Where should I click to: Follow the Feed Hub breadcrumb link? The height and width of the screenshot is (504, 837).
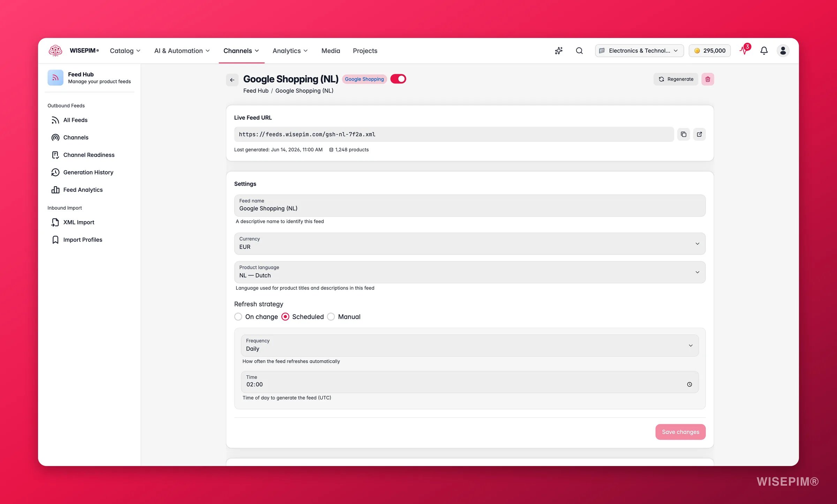256,91
